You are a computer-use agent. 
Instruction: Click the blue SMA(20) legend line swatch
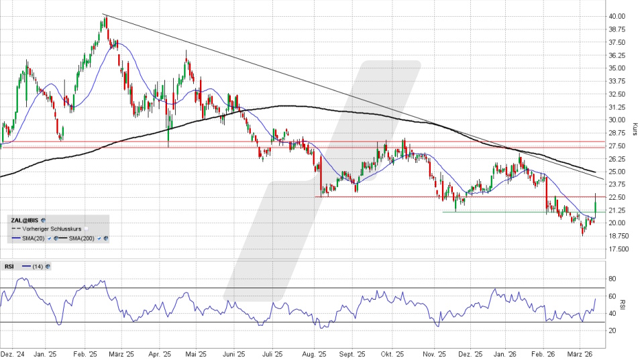point(16,238)
